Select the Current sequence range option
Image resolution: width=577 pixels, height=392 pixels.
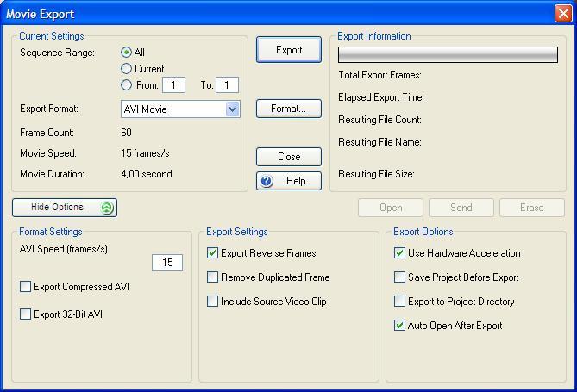point(126,68)
